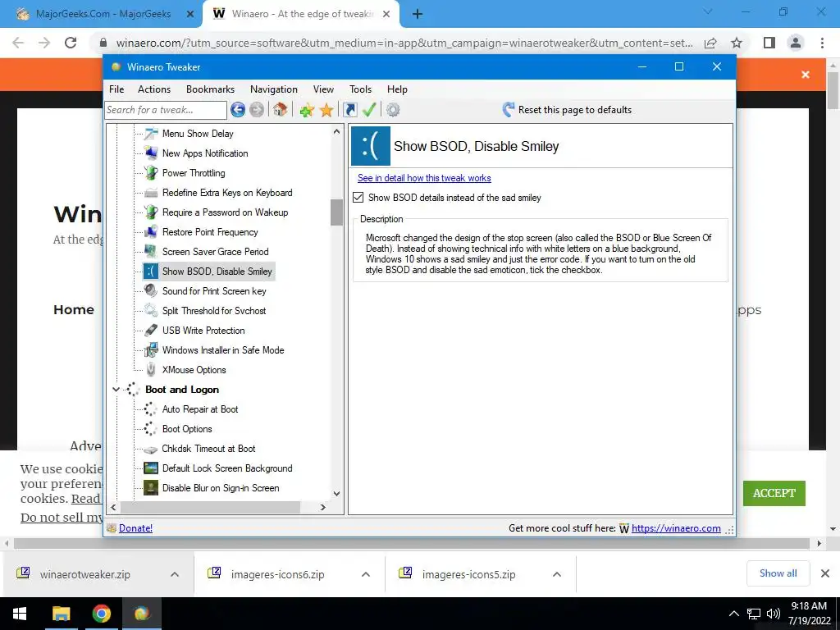Click the Disable Blur on Sign-in Screen icon

click(151, 488)
